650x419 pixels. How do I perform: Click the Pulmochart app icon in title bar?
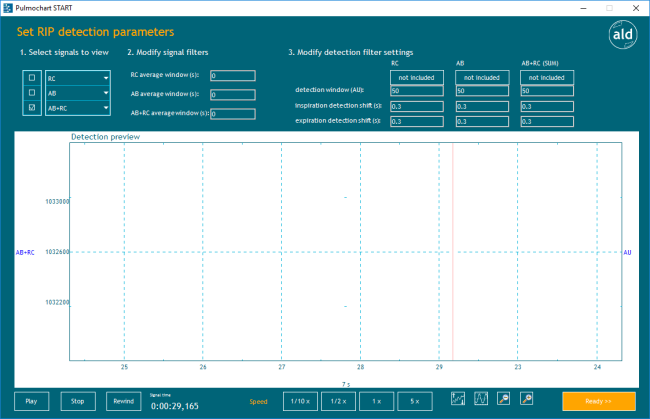(9, 7)
